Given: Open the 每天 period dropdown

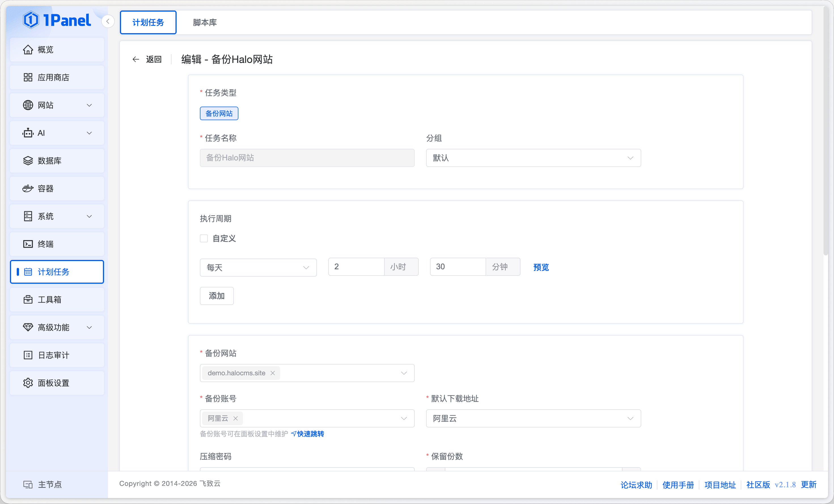Looking at the screenshot, I should click(258, 267).
